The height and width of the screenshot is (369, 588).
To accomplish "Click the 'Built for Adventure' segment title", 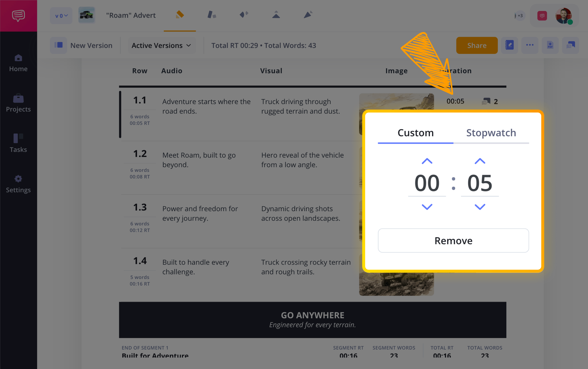I will pyautogui.click(x=155, y=355).
